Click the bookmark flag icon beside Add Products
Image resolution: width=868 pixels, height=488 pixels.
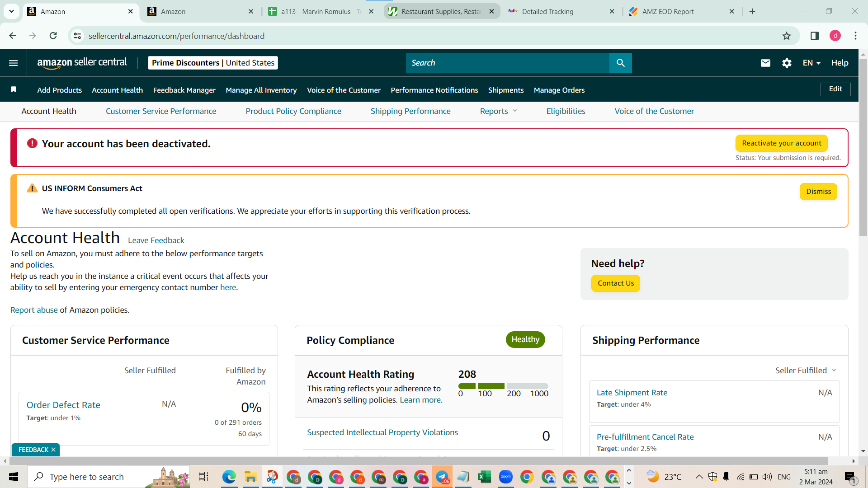[14, 89]
